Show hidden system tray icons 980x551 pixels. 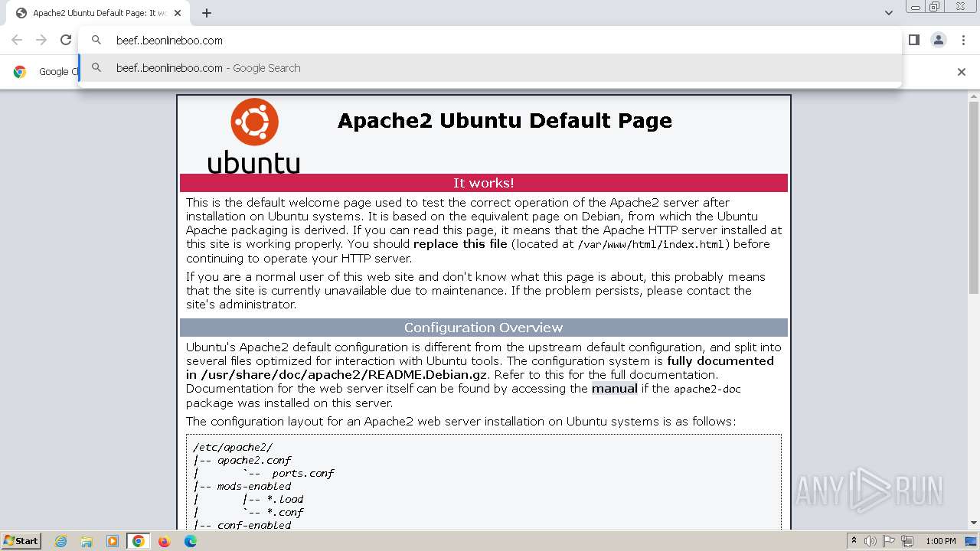854,541
